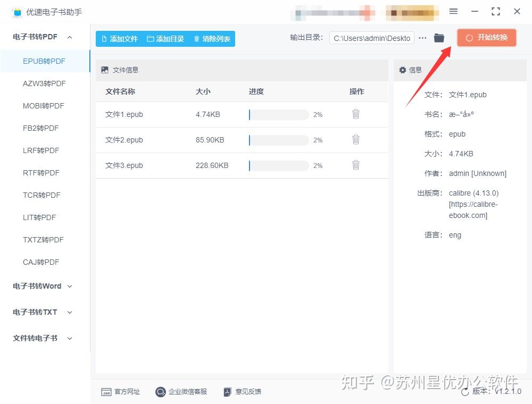The height and width of the screenshot is (404, 532).
Task: Open 意见反馈 link
Action: [242, 392]
